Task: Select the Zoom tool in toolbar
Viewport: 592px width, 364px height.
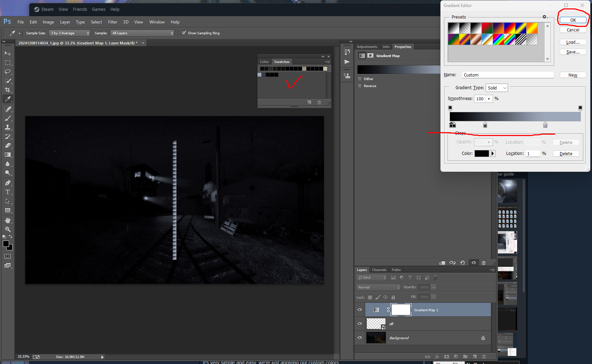Action: 8,229
